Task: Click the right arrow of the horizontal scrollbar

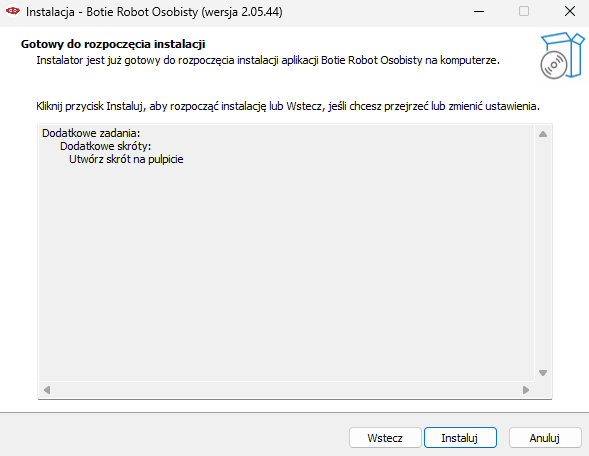Action: [526, 390]
